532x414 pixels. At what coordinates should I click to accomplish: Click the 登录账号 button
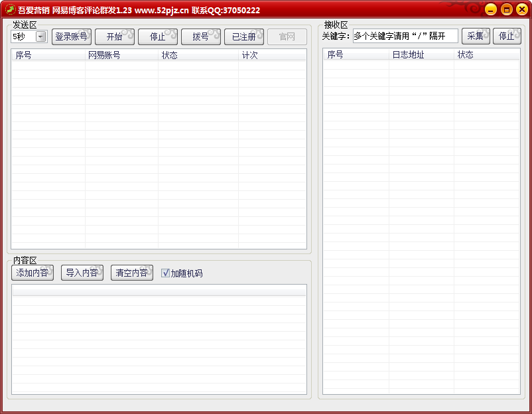(x=71, y=36)
